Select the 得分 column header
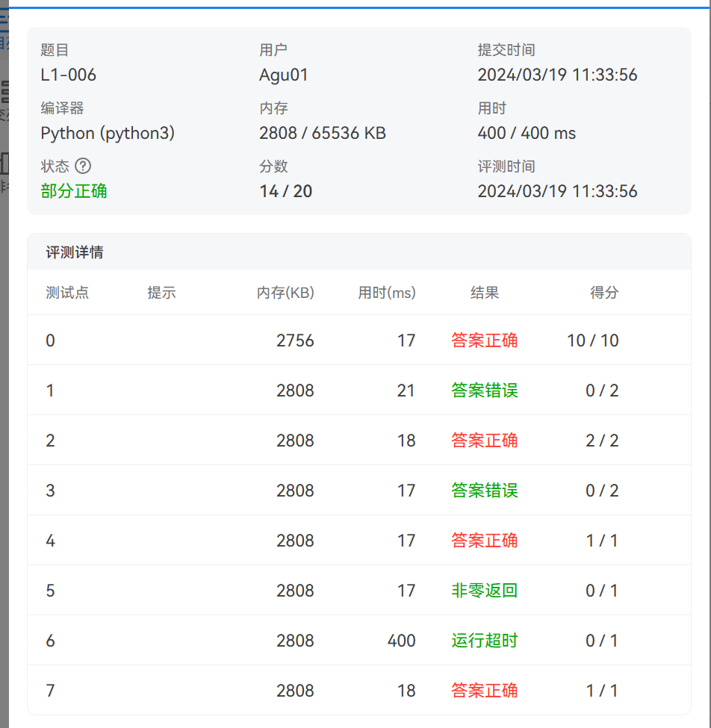 point(603,293)
